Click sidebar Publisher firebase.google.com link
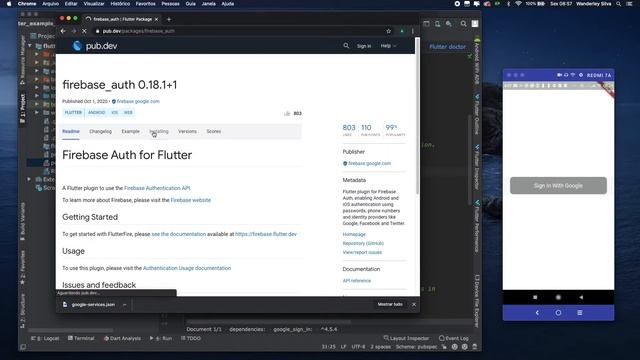This screenshot has height=360, width=640. 369,163
